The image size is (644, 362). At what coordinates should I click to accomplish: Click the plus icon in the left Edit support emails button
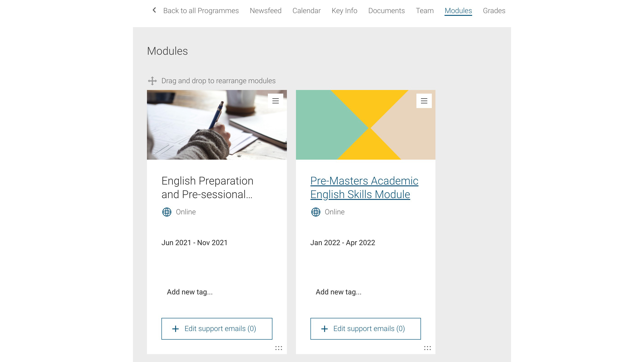(x=175, y=329)
